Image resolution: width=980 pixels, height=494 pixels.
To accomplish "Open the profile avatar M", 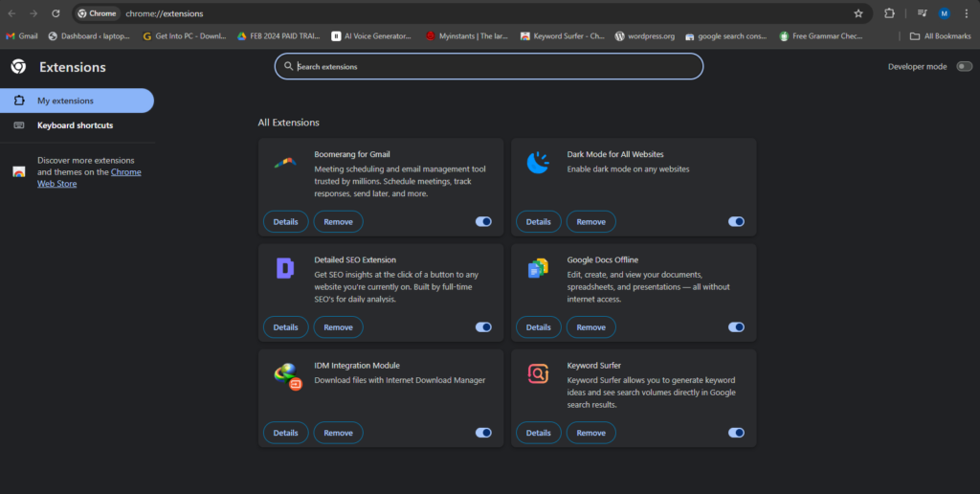I will coord(945,13).
